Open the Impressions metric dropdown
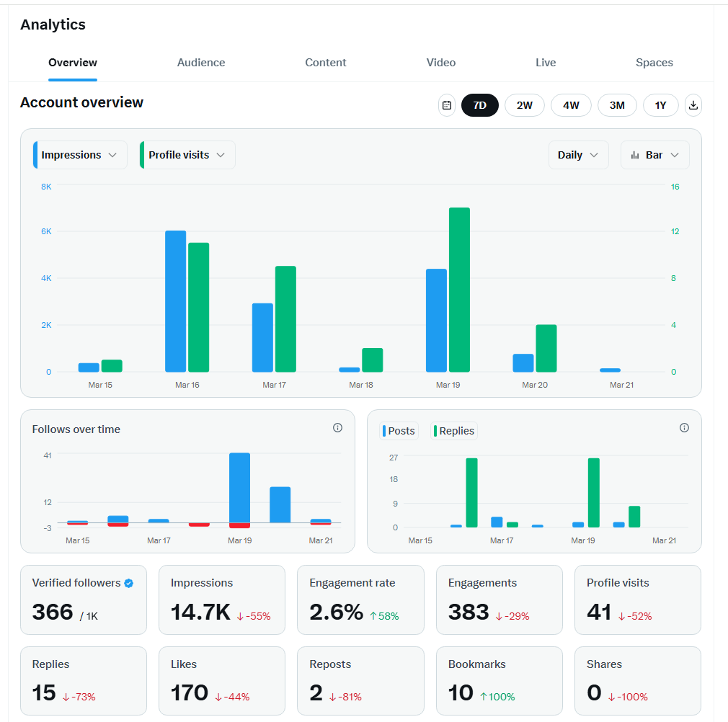The height and width of the screenshot is (722, 728). point(79,154)
